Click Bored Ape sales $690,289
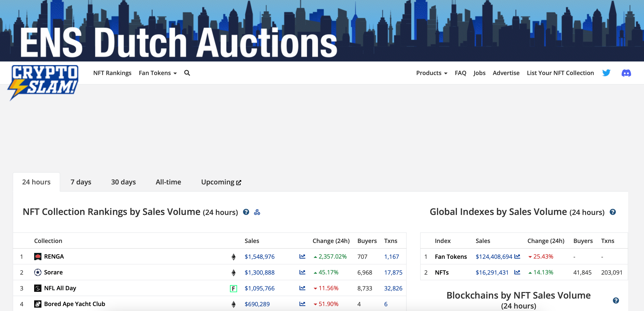Screen dimensions: 644x311 click(257, 304)
